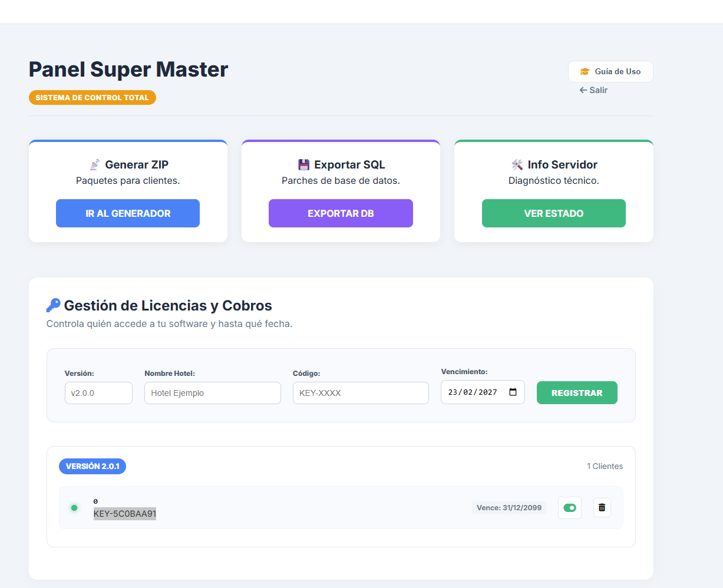Click the green status dot of license
This screenshot has width=723, height=588.
pyautogui.click(x=74, y=508)
